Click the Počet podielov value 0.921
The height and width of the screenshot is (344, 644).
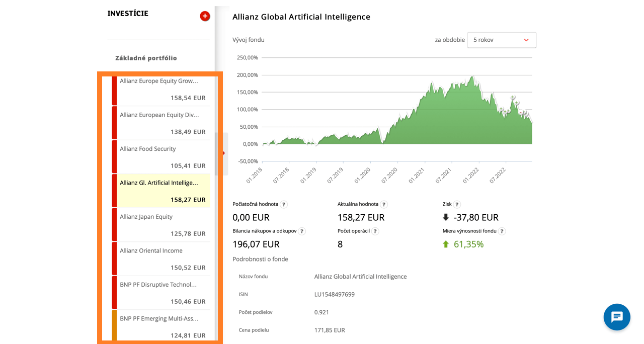click(321, 312)
